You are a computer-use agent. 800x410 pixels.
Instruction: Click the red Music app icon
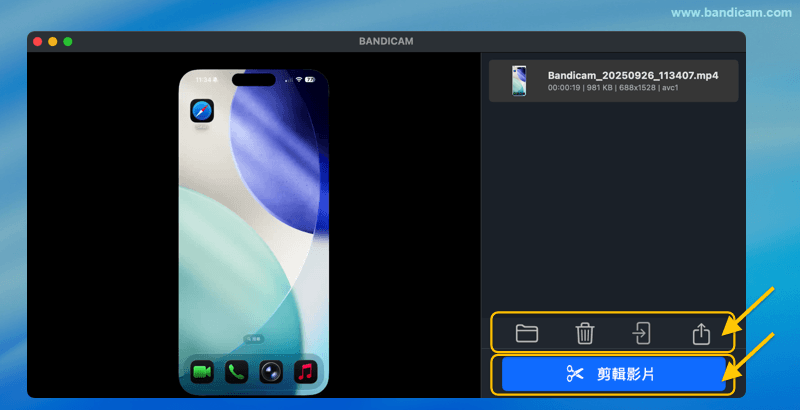[x=304, y=372]
